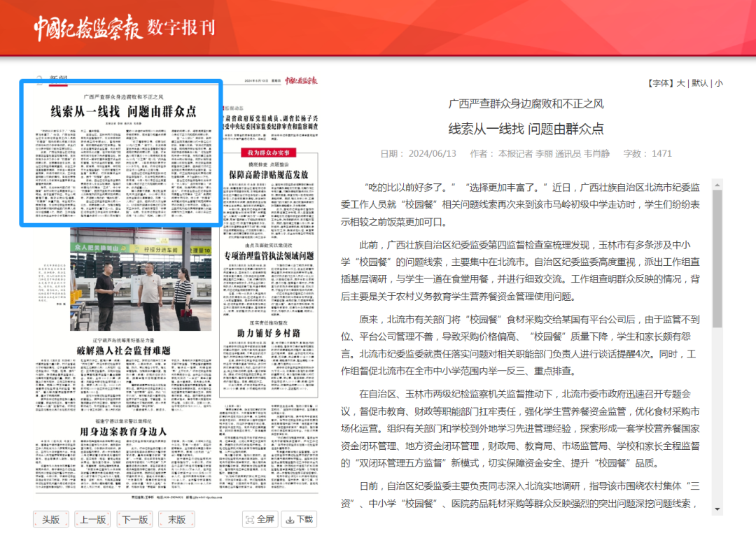Screen dimensions: 756x538
Task: Click the 中国纪检监察报 logo in header
Action: (x=87, y=27)
